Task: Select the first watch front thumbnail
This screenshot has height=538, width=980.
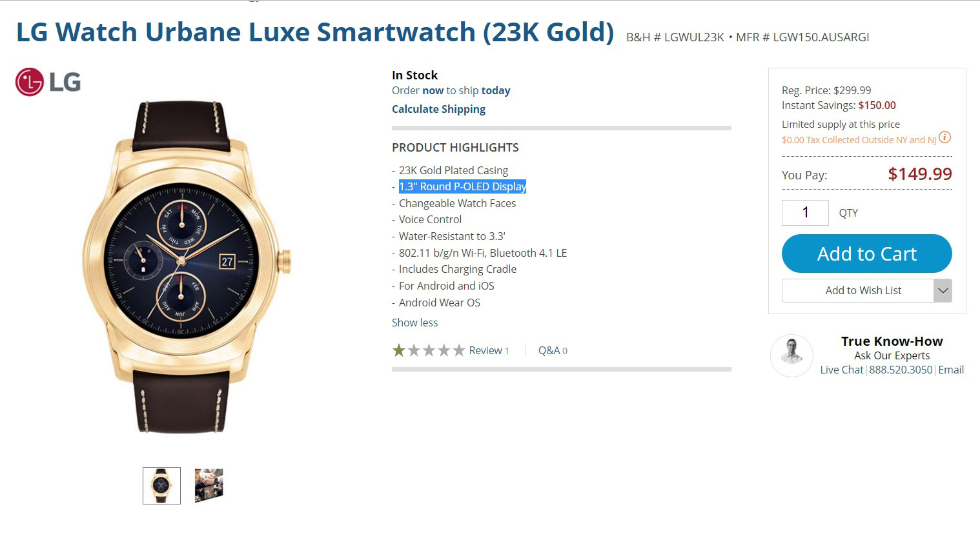Action: (161, 486)
